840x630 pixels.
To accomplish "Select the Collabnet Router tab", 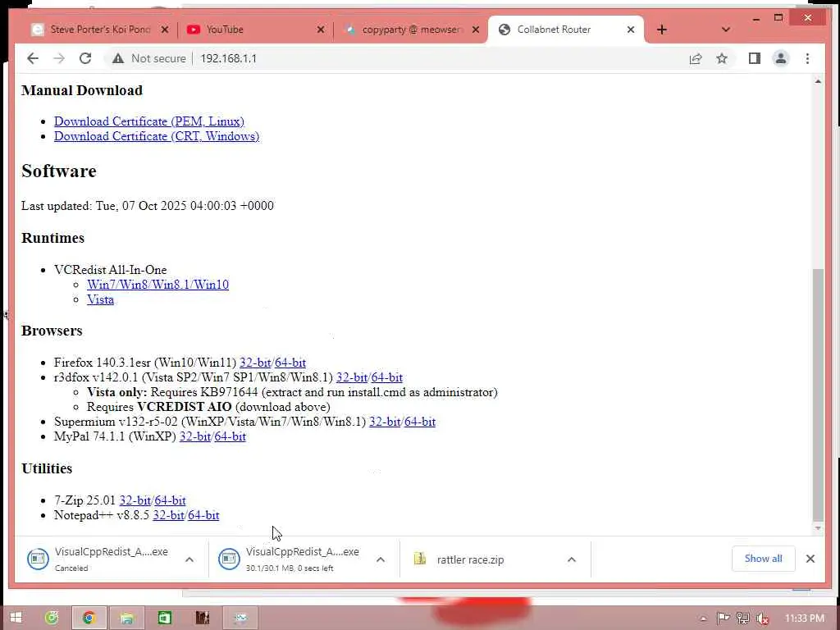I will click(565, 30).
